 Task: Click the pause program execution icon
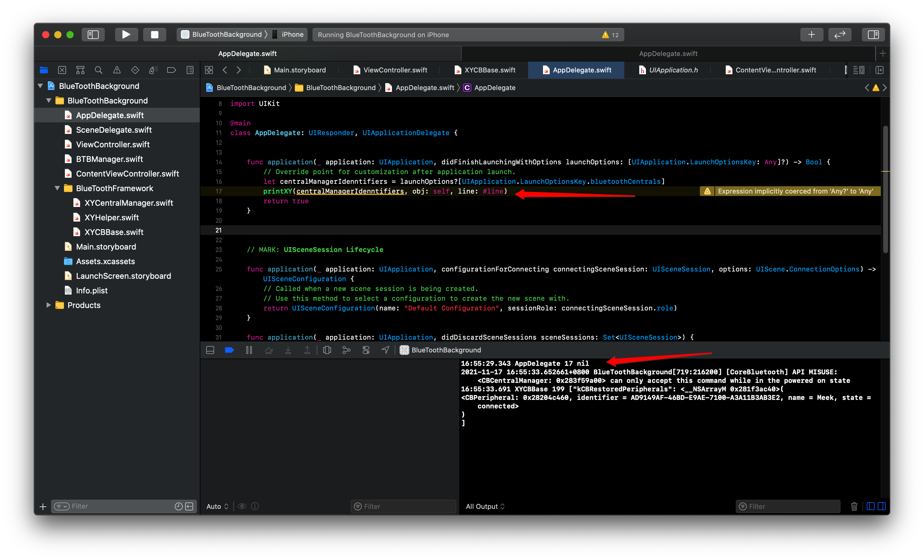click(x=249, y=350)
